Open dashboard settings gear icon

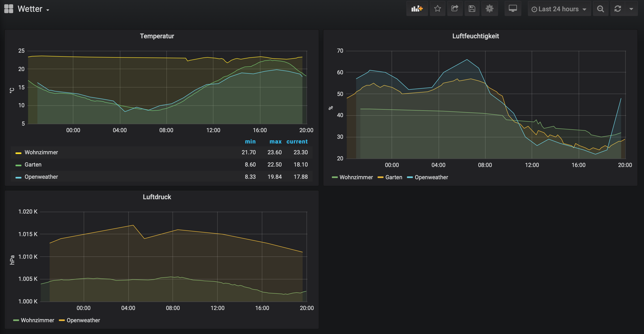coord(489,9)
